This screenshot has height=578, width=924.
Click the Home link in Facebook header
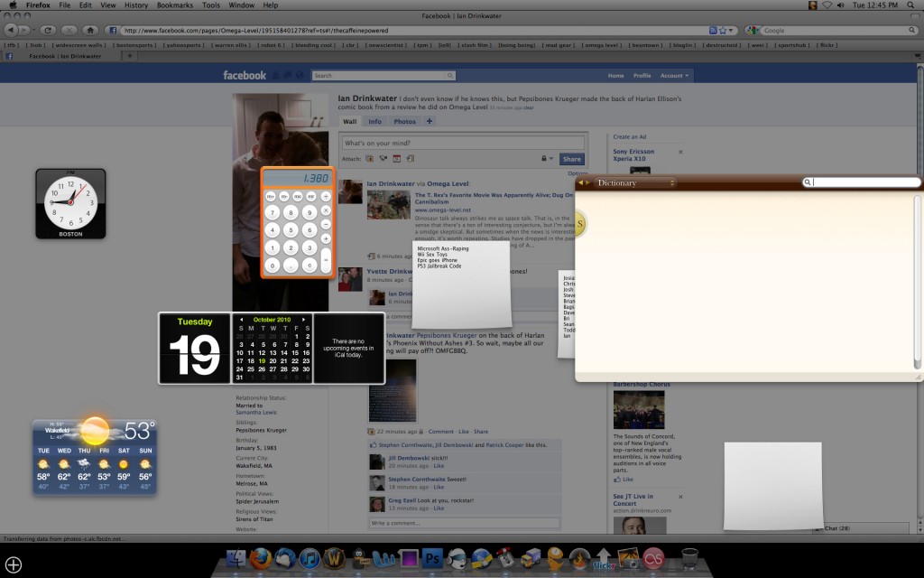(615, 76)
